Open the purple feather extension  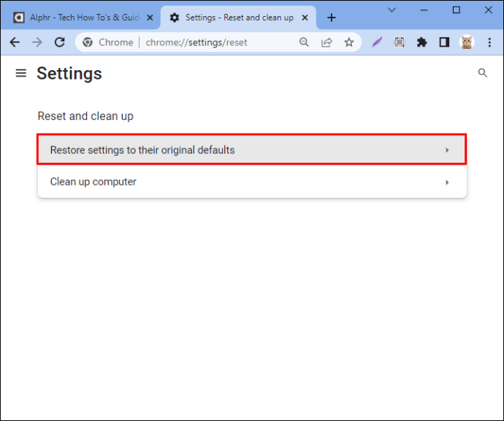coord(377,42)
